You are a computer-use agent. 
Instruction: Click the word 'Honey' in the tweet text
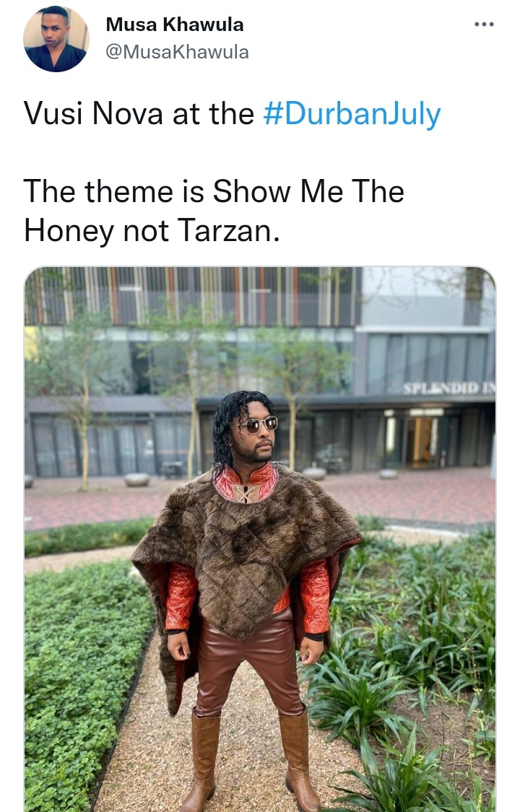(x=69, y=231)
